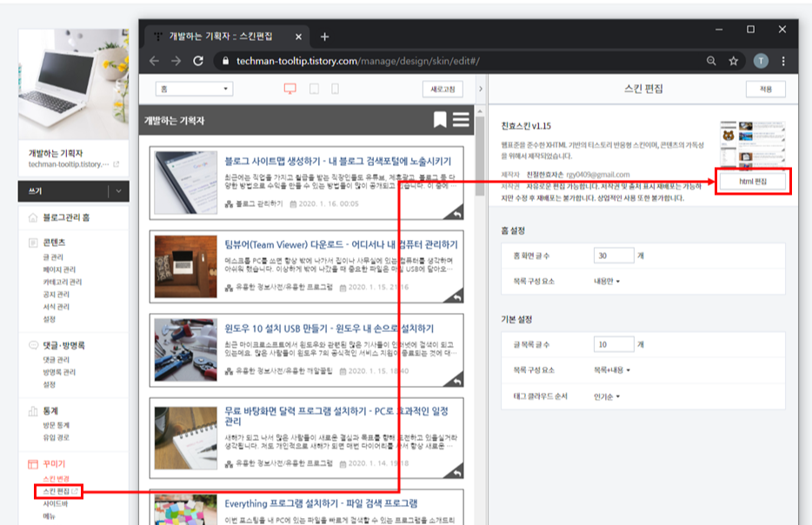Go back using browser back arrow
812x525 pixels.
155,61
